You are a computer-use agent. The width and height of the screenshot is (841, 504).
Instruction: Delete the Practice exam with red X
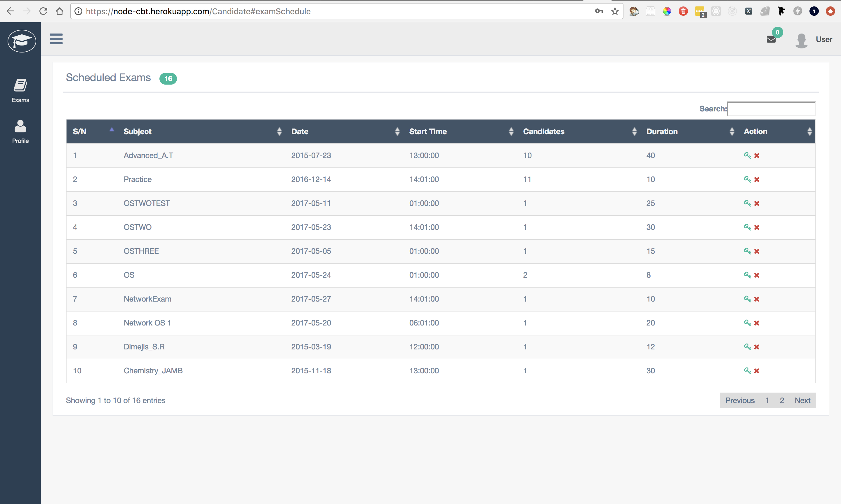point(757,179)
